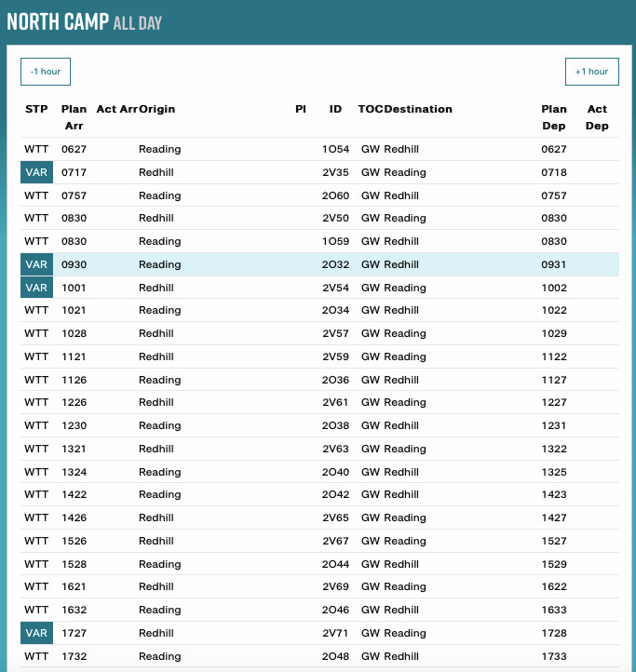Click train ID 2V63 at 1321

(x=335, y=449)
